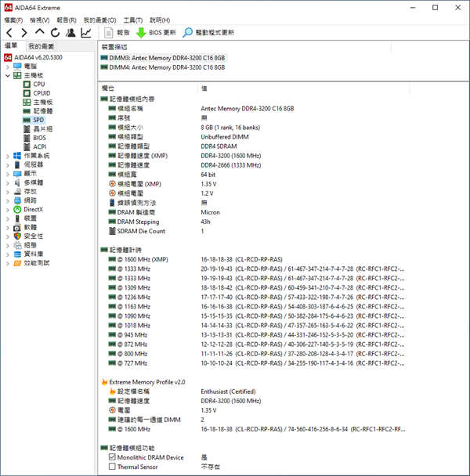This screenshot has height=476, width=470.
Task: Click the security shield icon in tree
Action: tap(17, 236)
